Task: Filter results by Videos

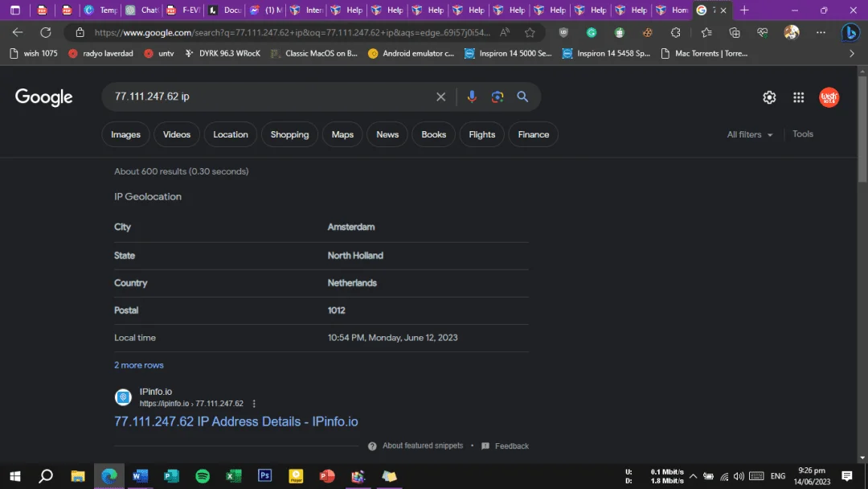Action: [x=177, y=134]
